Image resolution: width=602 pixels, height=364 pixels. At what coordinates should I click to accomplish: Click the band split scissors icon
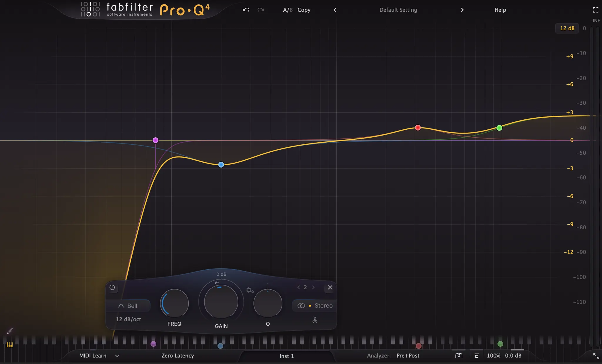[315, 320]
